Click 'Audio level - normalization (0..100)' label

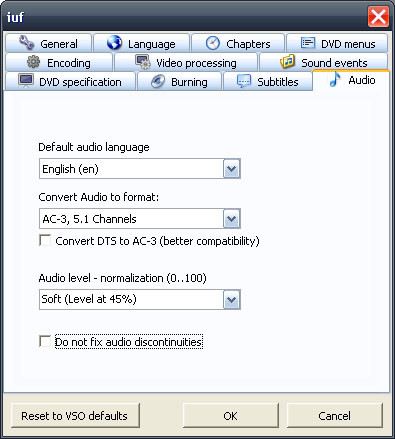123,278
